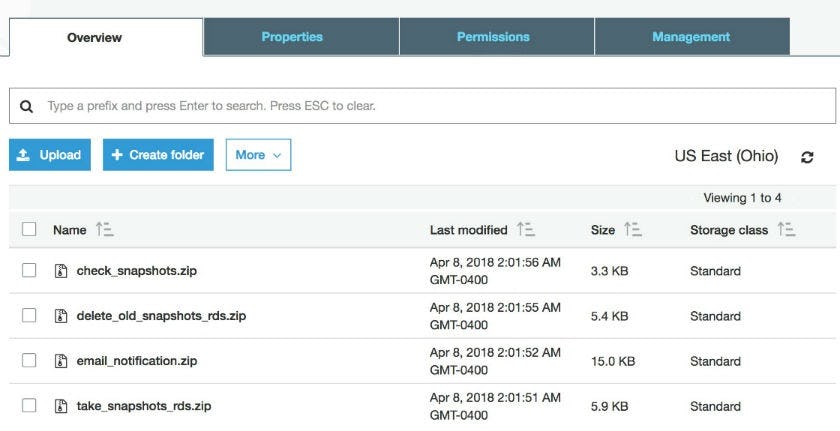Sort by Size using its sort icon
This screenshot has width=840, height=431.
(x=632, y=230)
